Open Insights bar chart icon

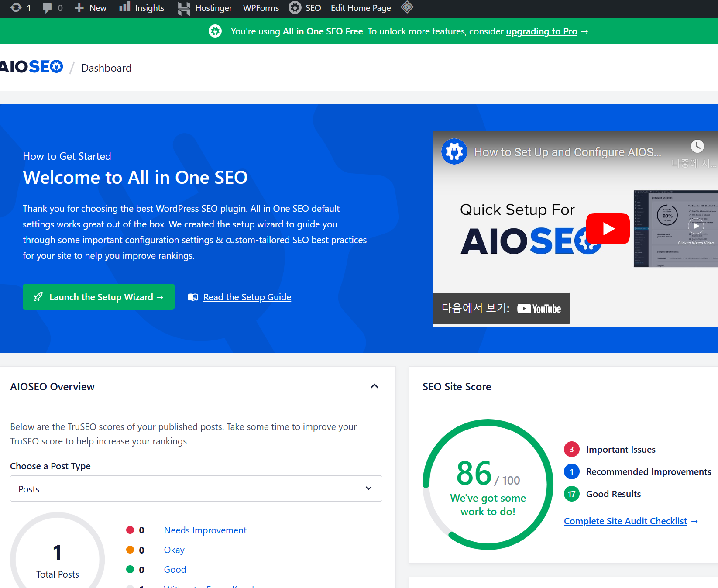click(x=125, y=7)
